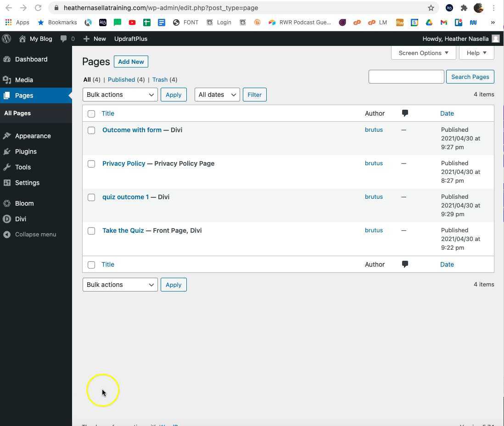Check the box next to Privacy Policy
The height and width of the screenshot is (426, 504).
[x=91, y=164]
